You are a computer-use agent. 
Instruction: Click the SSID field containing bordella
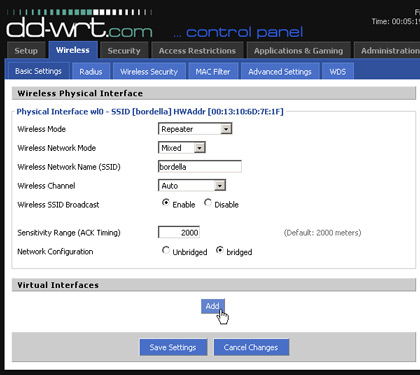[x=200, y=167]
